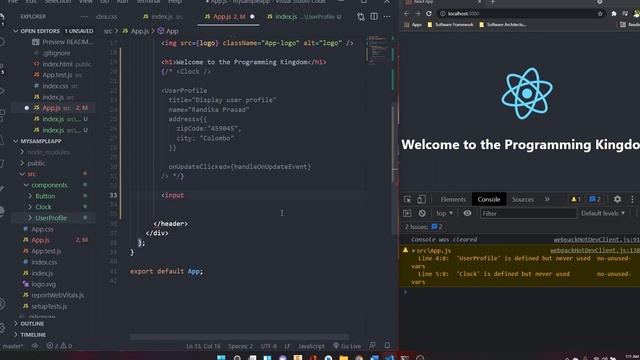Toggle the DevTools device toolbar icon
640x360 pixels.
click(x=421, y=199)
